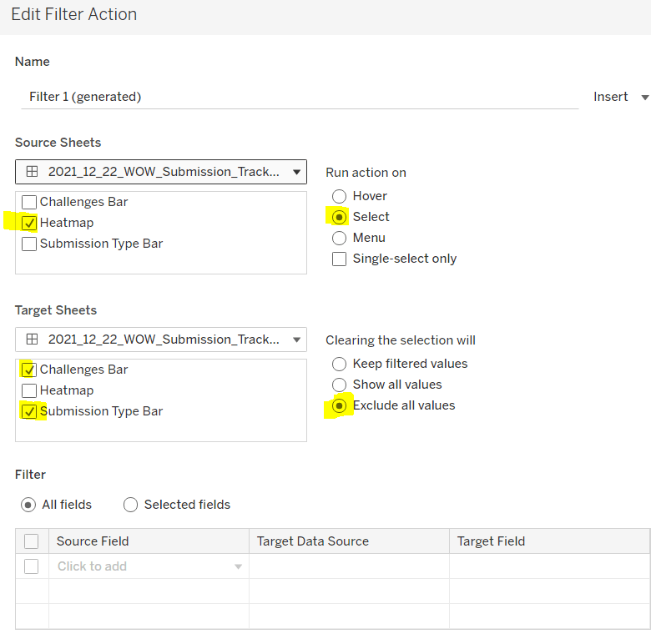Select the Menu run action option
This screenshot has height=644, width=651.
tap(339, 238)
